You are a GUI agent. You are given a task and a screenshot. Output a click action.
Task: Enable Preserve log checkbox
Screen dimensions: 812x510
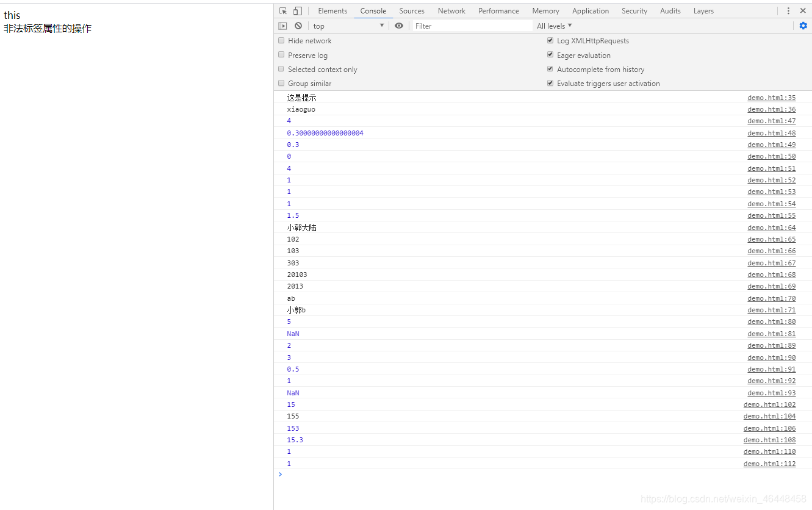click(x=281, y=55)
